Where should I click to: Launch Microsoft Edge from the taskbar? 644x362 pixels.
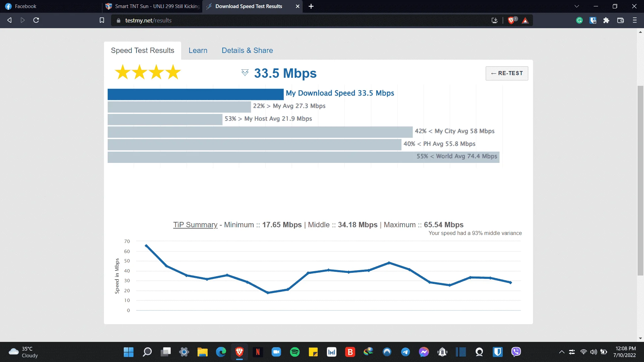pyautogui.click(x=221, y=352)
